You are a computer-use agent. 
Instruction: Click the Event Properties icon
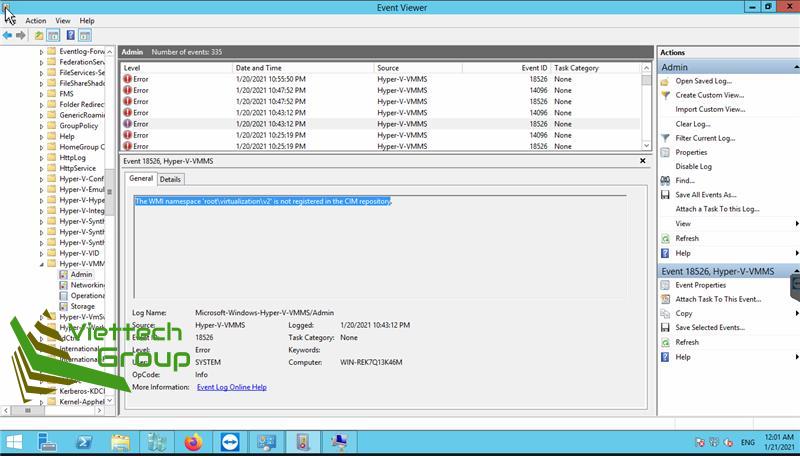pos(665,285)
